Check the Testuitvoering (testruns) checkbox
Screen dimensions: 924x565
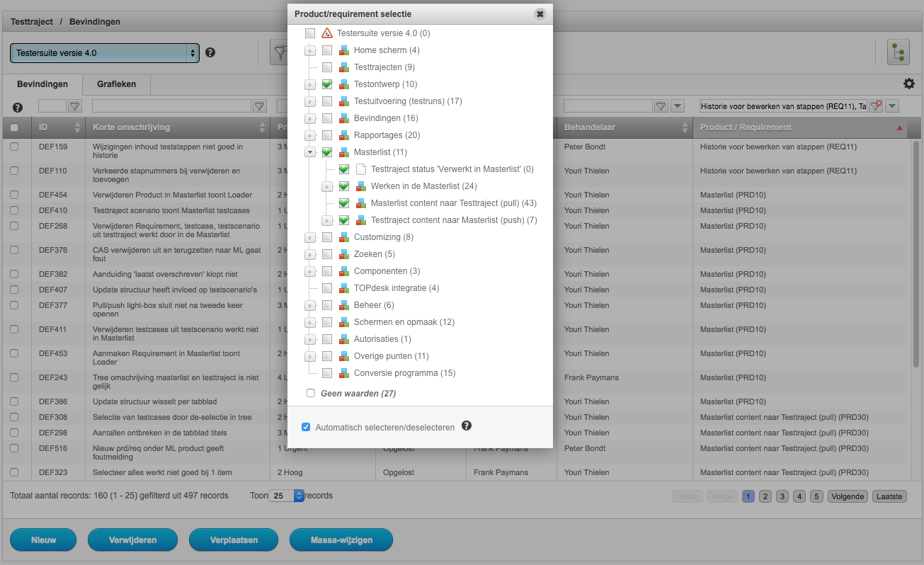coord(327,101)
